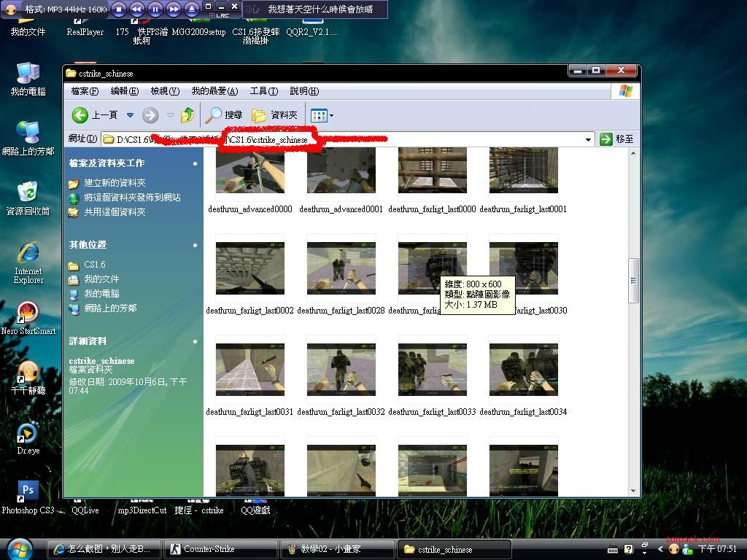Switch to Counter-Strike taskbar button
The image size is (747, 560).
220,549
